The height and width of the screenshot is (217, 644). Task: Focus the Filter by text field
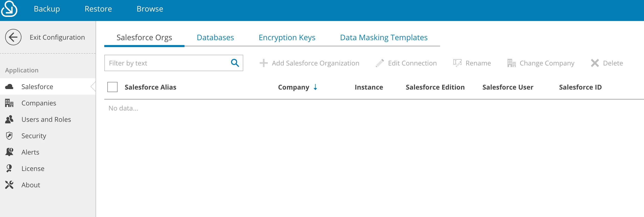click(x=174, y=63)
